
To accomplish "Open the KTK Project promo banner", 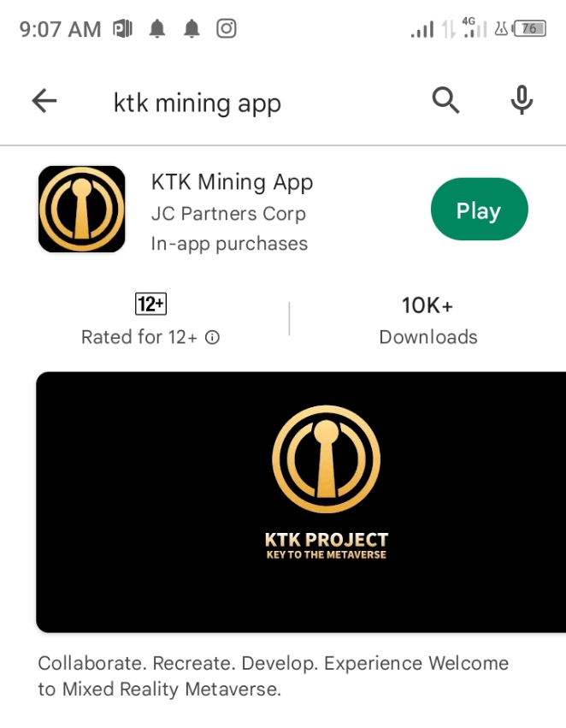I will (x=301, y=502).
